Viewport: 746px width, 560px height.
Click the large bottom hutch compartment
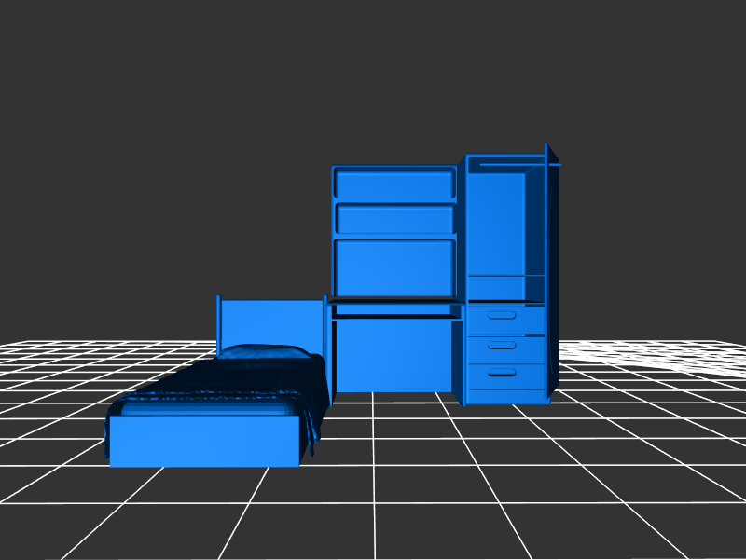click(394, 265)
